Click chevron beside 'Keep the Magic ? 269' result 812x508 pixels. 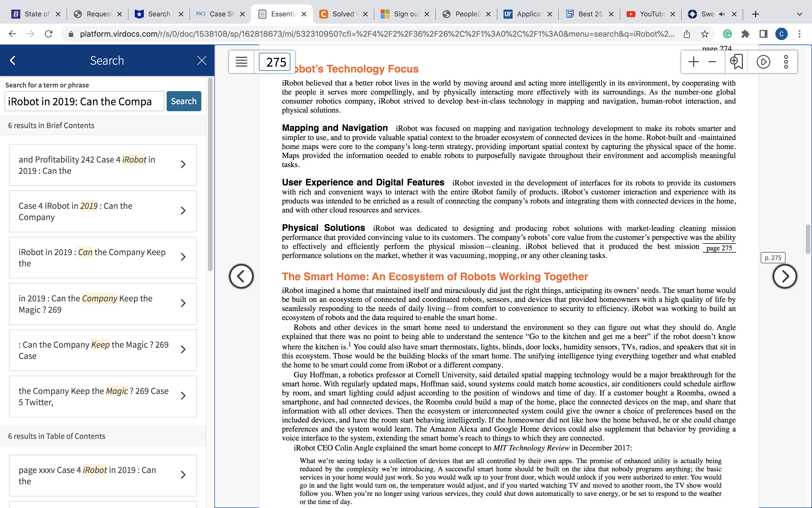coord(183,303)
